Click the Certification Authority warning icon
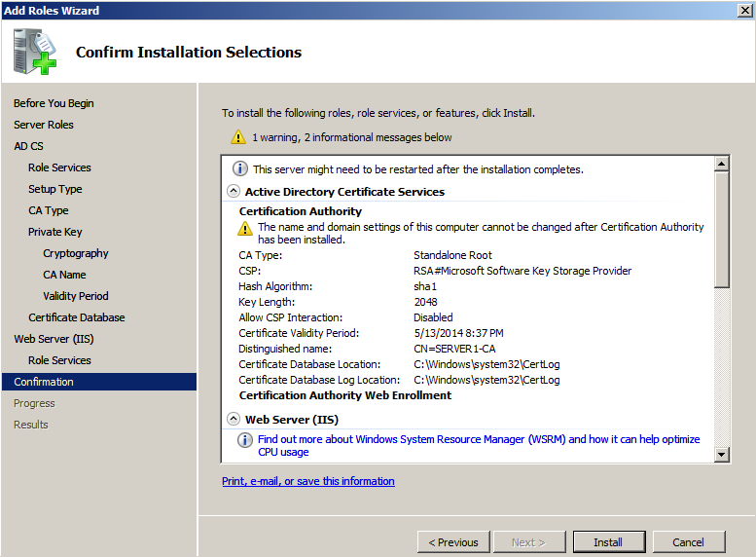 (x=246, y=228)
